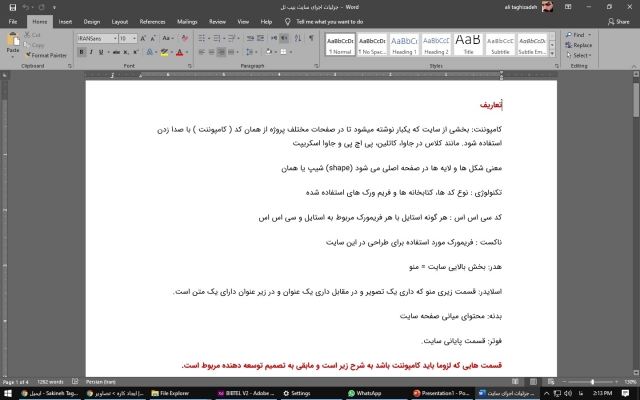This screenshot has width=640, height=400.
Task: Click the Decrease Indent icon
Action: (250, 38)
